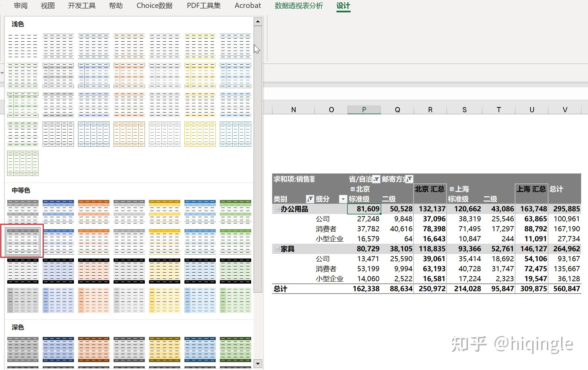Screen dimensions: 588x370
Task: Switch to the 开发工具 tab
Action: (82, 6)
